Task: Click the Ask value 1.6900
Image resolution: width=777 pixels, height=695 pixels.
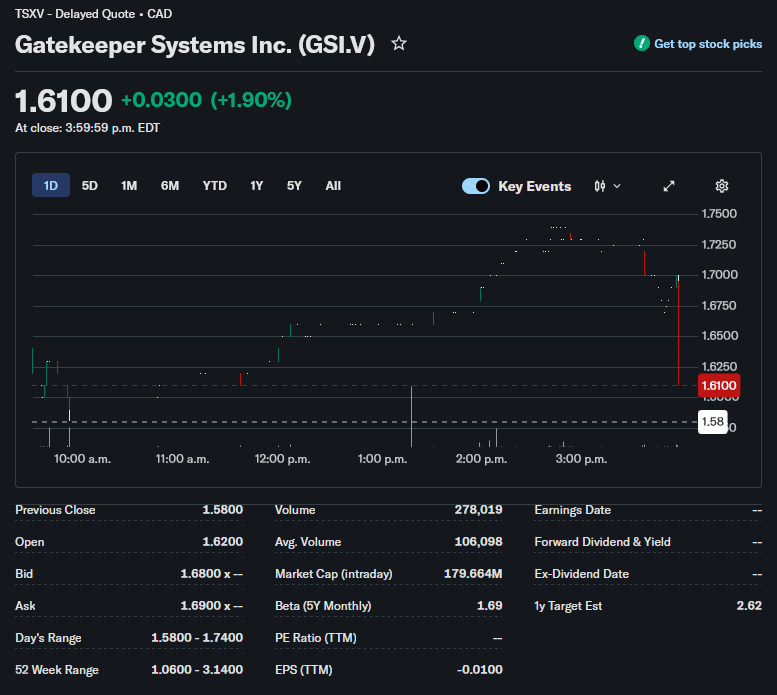Action: [212, 606]
